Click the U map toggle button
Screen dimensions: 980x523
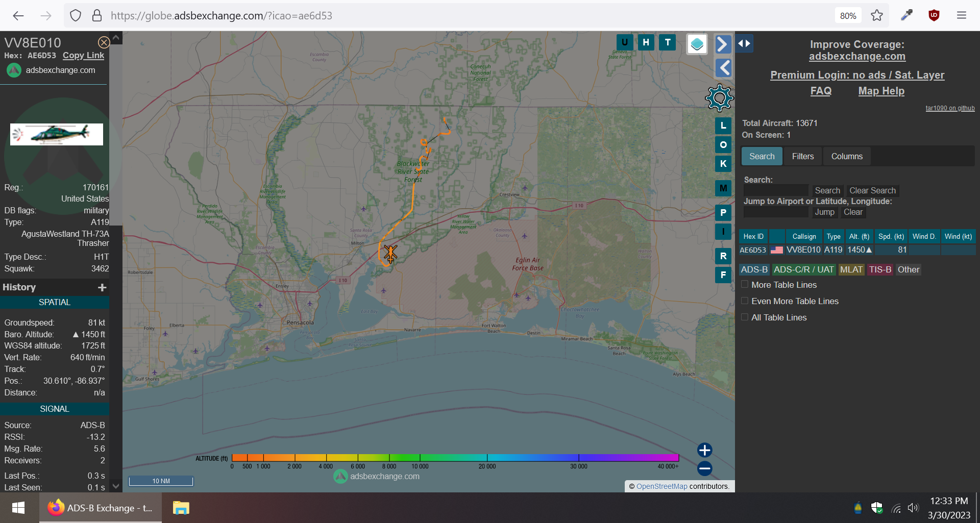pyautogui.click(x=625, y=42)
